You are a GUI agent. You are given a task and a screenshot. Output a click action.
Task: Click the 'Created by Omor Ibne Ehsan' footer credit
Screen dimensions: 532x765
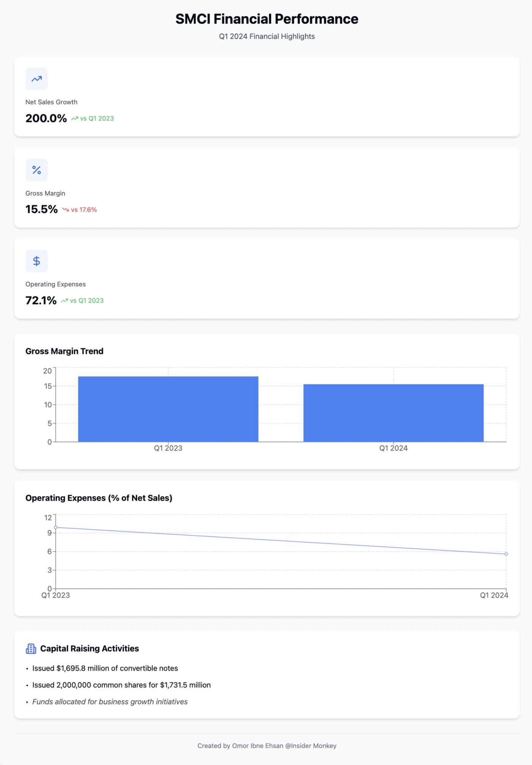pos(267,746)
